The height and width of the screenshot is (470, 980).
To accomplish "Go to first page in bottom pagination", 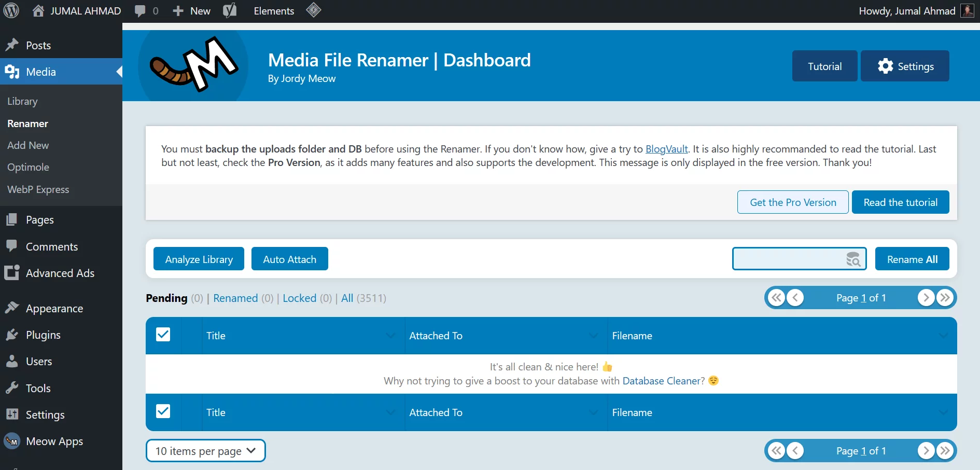I will 776,451.
